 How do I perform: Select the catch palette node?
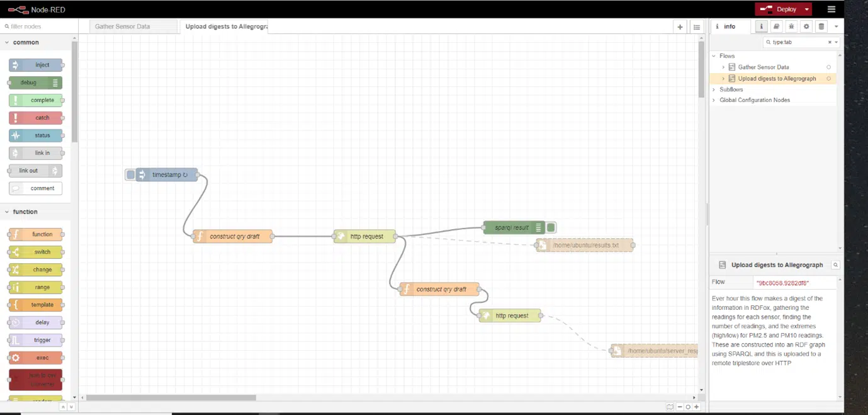36,118
